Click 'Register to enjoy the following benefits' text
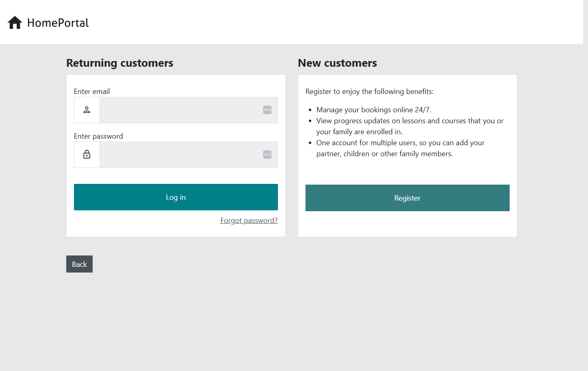The width and height of the screenshot is (588, 371). tap(369, 92)
